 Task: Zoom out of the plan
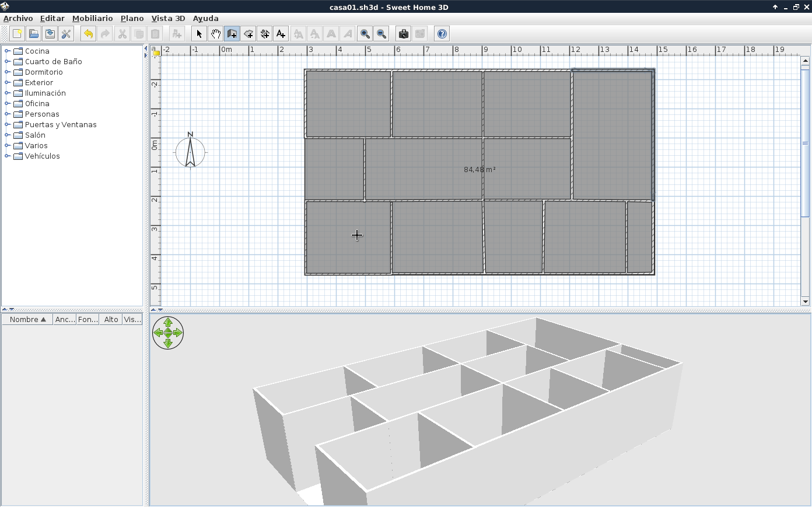[381, 34]
